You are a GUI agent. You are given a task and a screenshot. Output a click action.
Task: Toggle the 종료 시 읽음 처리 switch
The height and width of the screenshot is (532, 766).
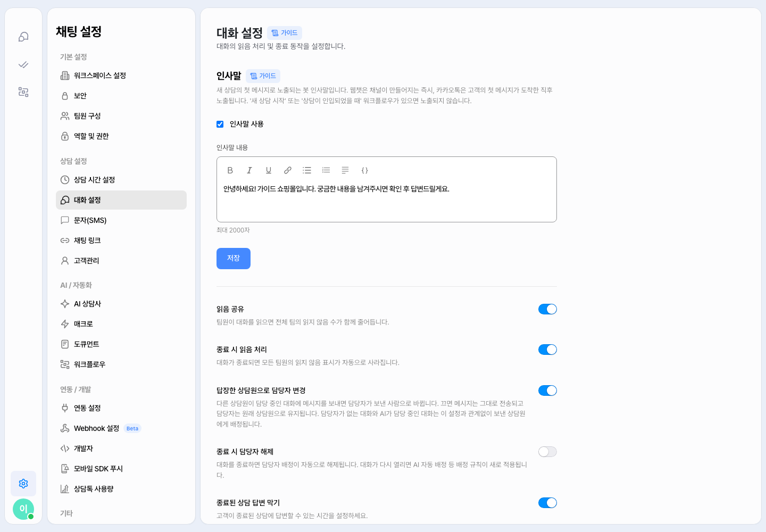click(547, 350)
